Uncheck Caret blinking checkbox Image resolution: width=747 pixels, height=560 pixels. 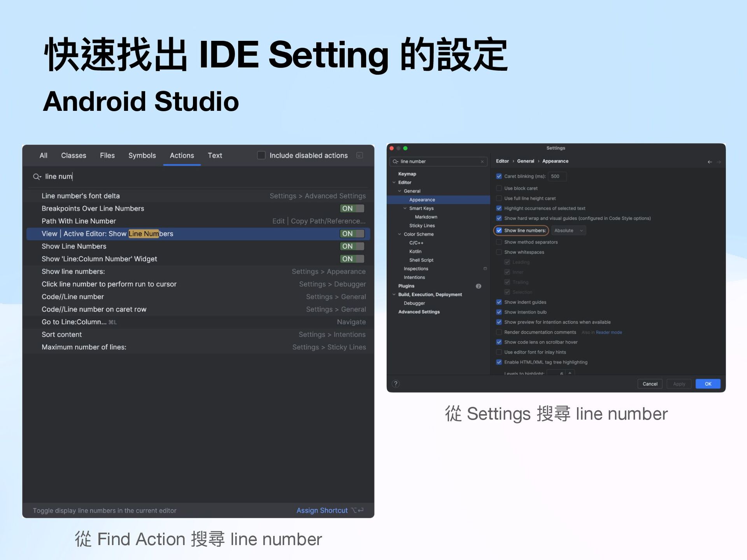[x=499, y=176]
